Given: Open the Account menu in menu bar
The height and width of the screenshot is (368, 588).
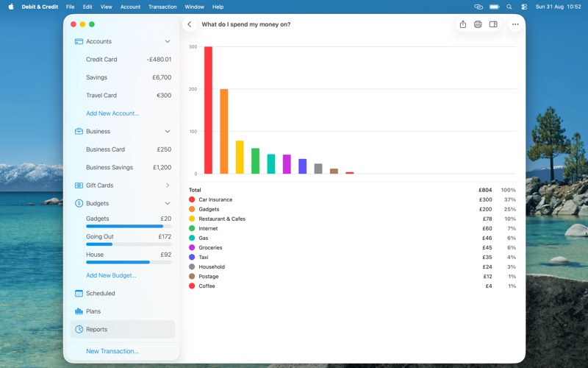Looking at the screenshot, I should [x=130, y=7].
